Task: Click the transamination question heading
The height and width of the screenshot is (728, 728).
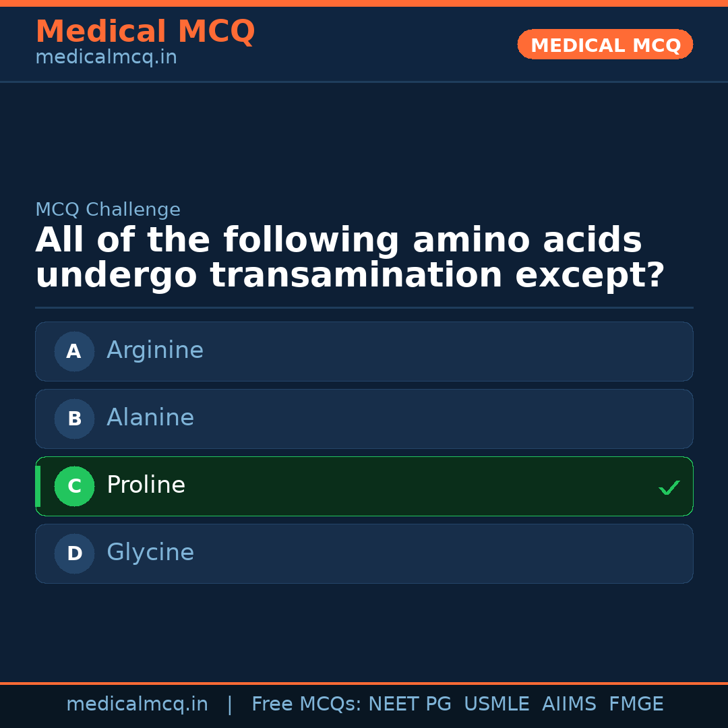Action: tap(350, 258)
